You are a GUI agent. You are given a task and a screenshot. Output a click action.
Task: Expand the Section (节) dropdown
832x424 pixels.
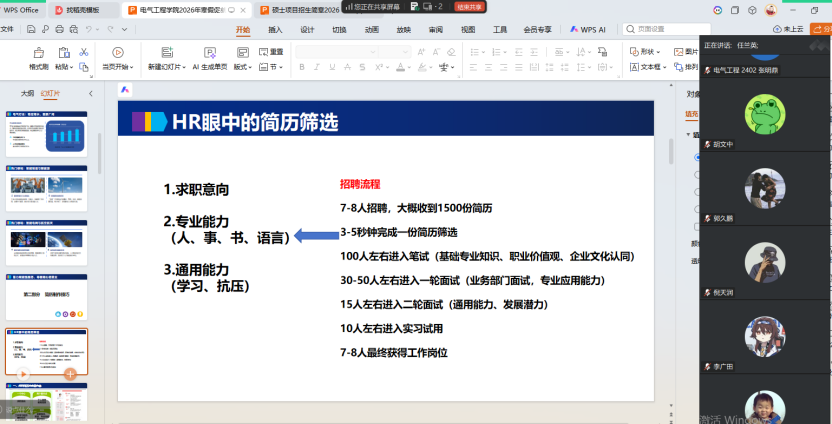point(272,67)
